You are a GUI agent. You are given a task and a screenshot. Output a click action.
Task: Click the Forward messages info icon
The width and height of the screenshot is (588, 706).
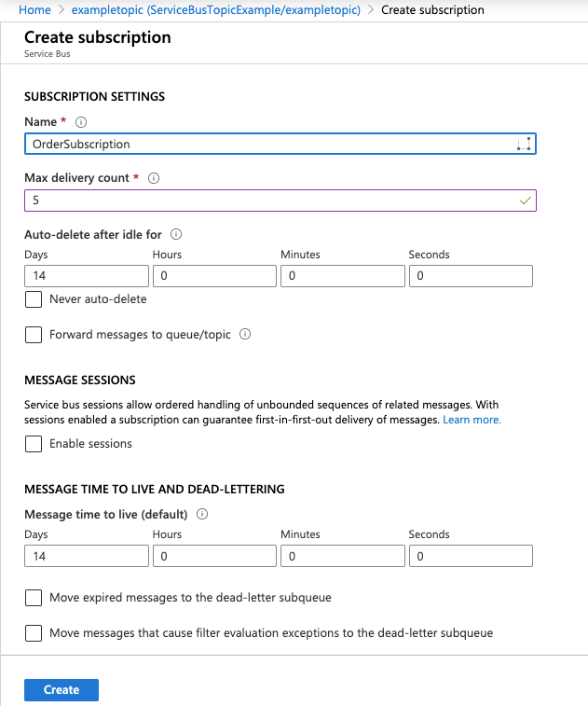[245, 334]
